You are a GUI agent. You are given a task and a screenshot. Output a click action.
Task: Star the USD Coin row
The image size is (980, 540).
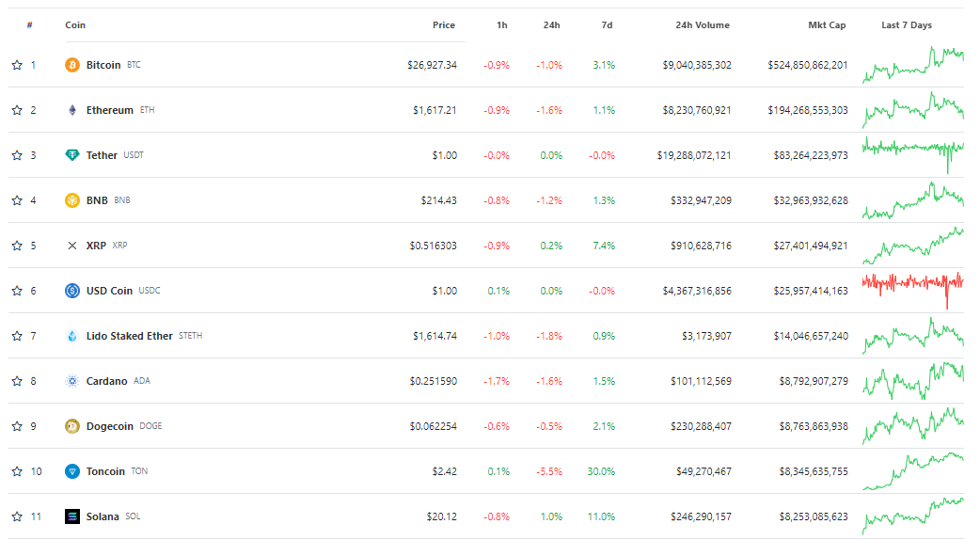(17, 291)
